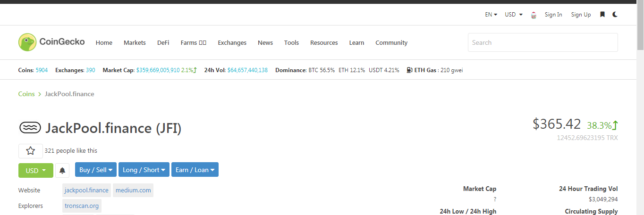The width and height of the screenshot is (644, 215).
Task: Open the Buy / Sell dropdown
Action: click(96, 170)
